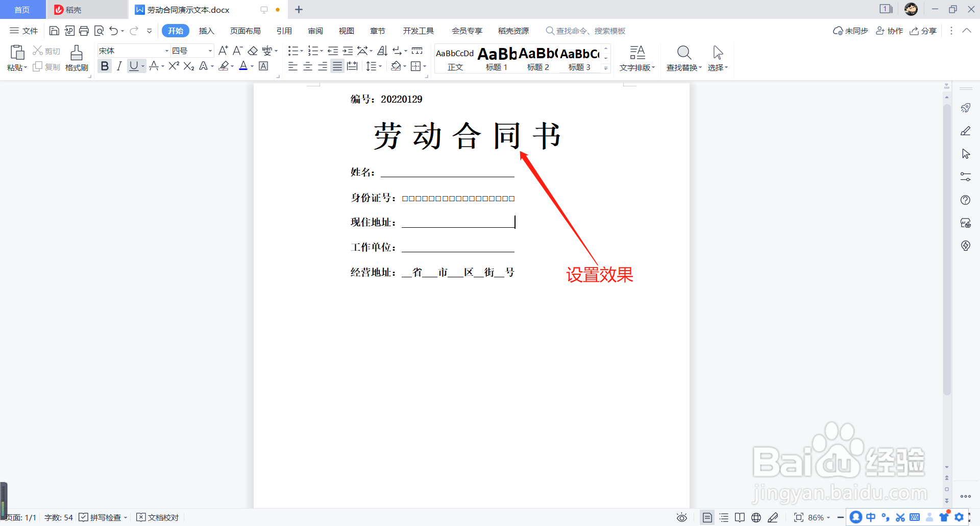Switch to web layout globe icon
Image resolution: width=980 pixels, height=526 pixels.
tap(756, 517)
